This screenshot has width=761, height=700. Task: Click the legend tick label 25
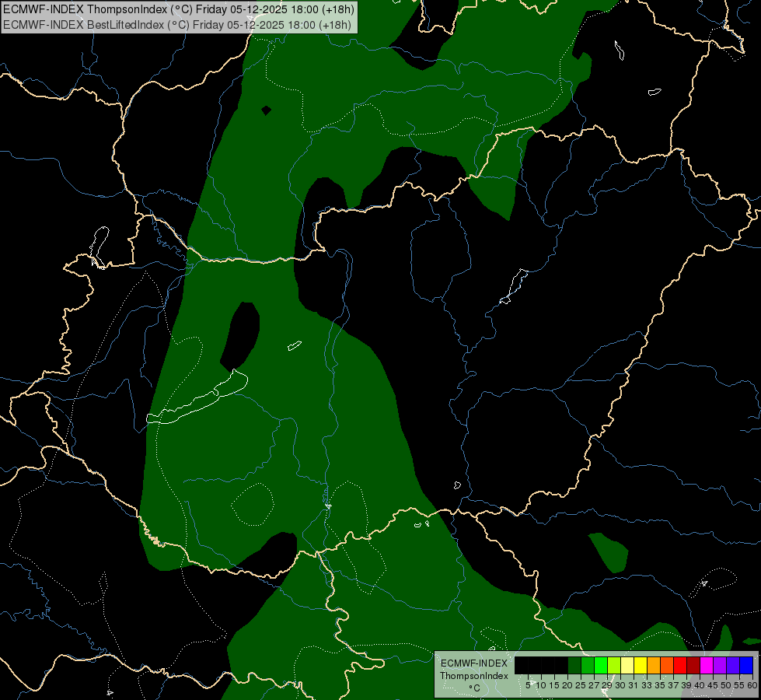pyautogui.click(x=581, y=685)
